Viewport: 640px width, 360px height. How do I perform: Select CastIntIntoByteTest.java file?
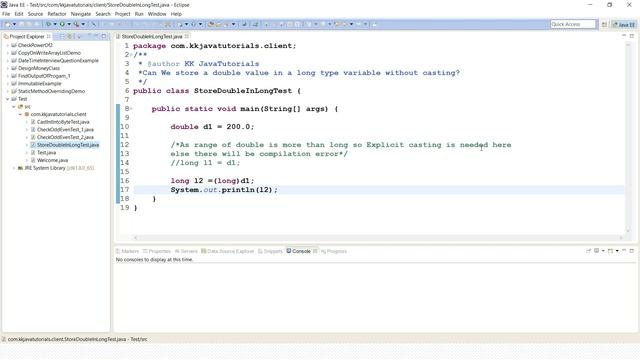coord(63,122)
